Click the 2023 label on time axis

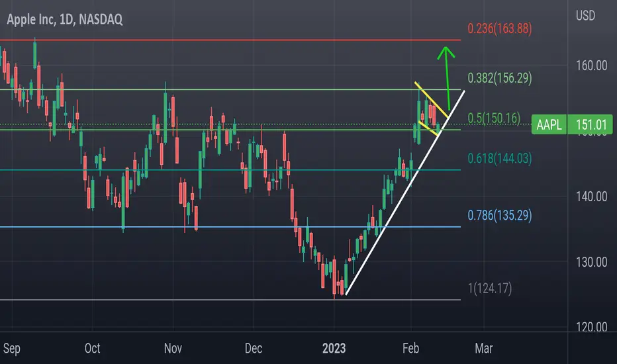[334, 348]
